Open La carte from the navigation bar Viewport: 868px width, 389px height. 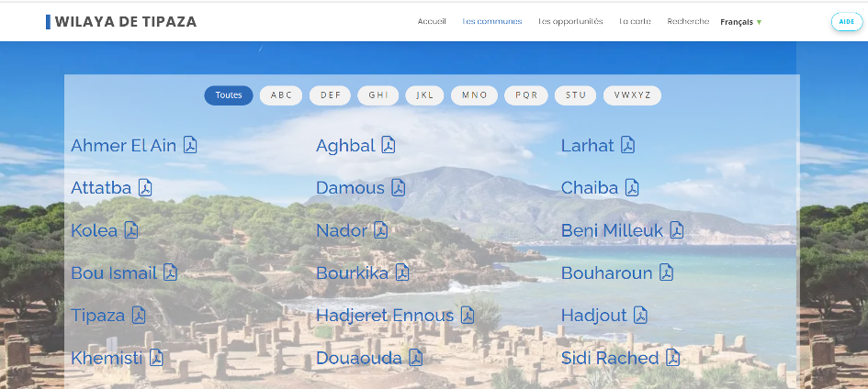pos(635,22)
